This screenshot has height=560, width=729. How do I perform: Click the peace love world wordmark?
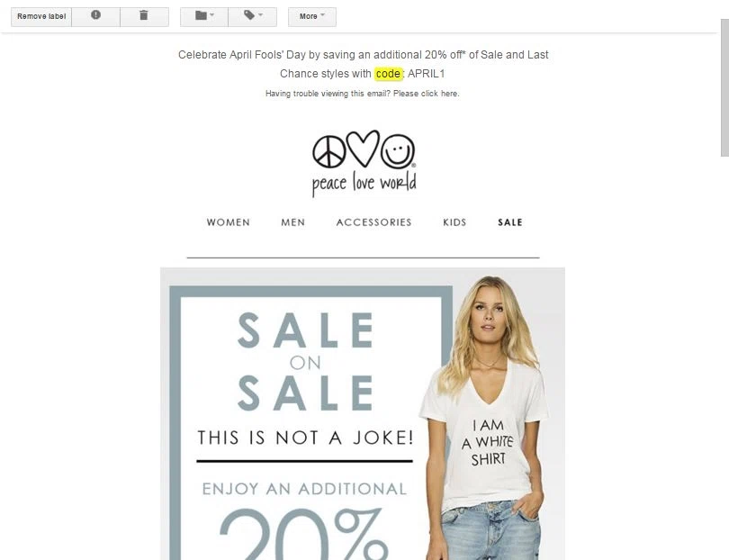364,184
